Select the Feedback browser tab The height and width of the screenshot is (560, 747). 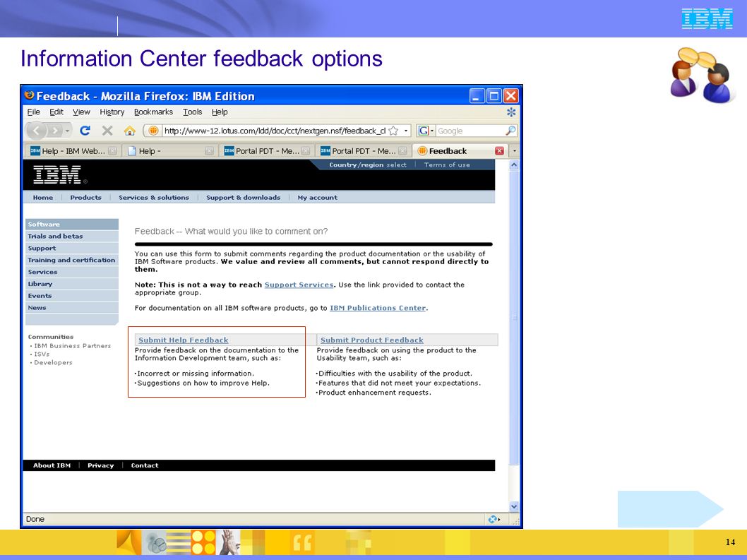point(460,150)
